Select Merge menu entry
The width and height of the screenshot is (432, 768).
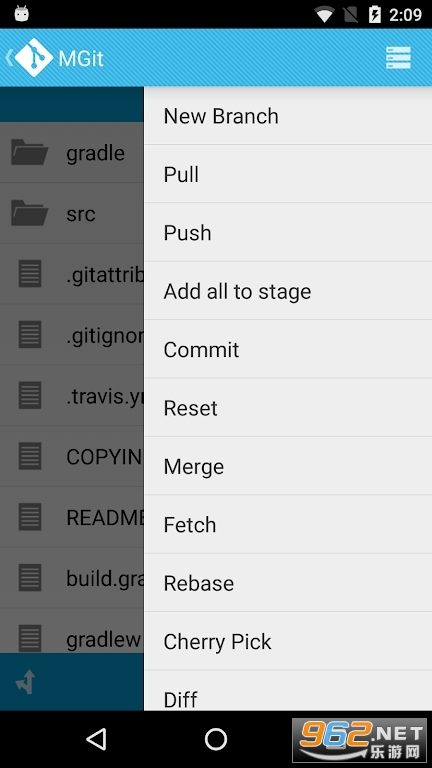(288, 466)
